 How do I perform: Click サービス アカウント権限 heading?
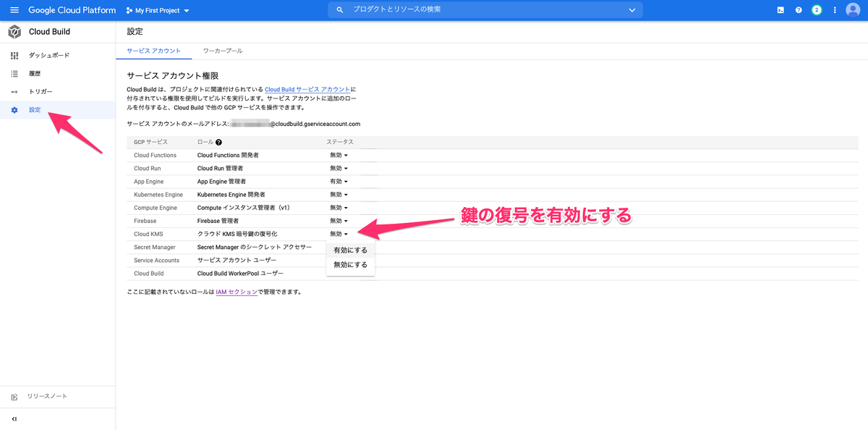click(x=172, y=75)
